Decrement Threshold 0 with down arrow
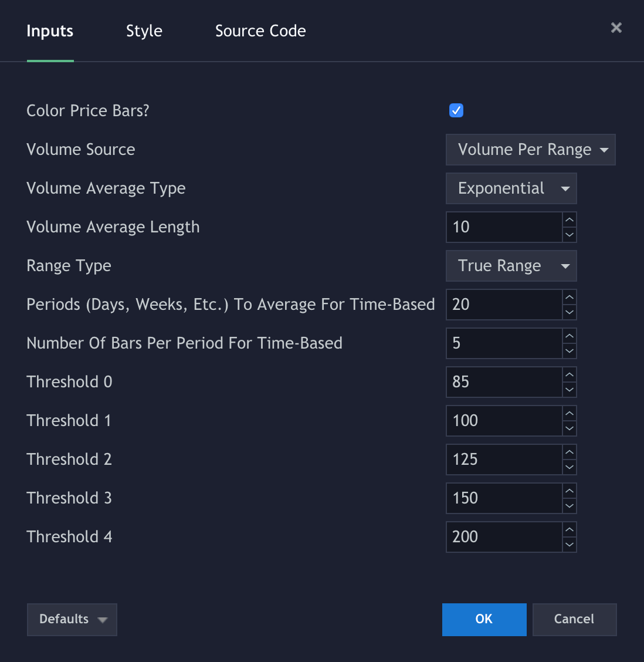This screenshot has width=644, height=662. tap(569, 389)
